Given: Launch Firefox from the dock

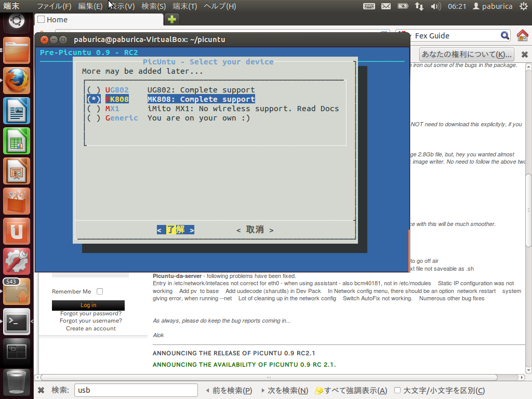Looking at the screenshot, I should (x=16, y=81).
